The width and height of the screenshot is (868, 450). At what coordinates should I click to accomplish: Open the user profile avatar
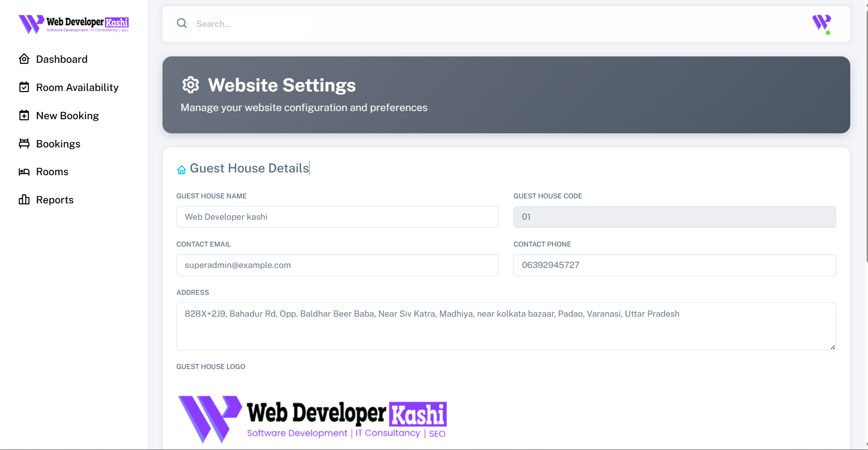click(x=822, y=24)
